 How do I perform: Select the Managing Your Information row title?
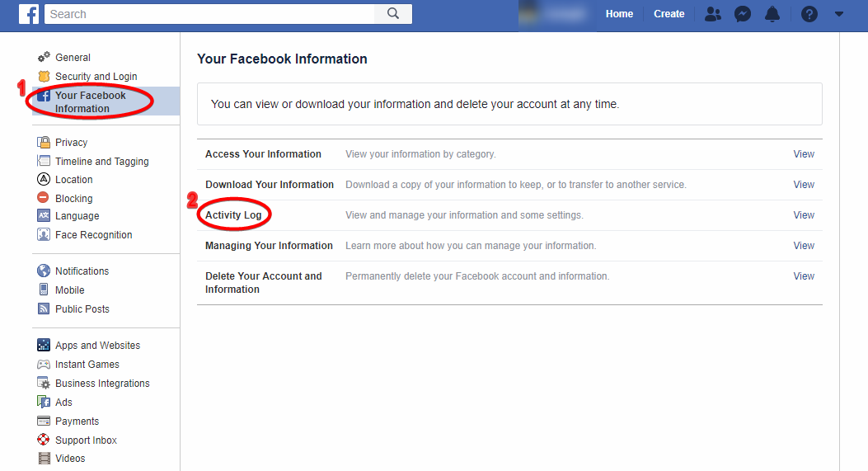pos(269,246)
